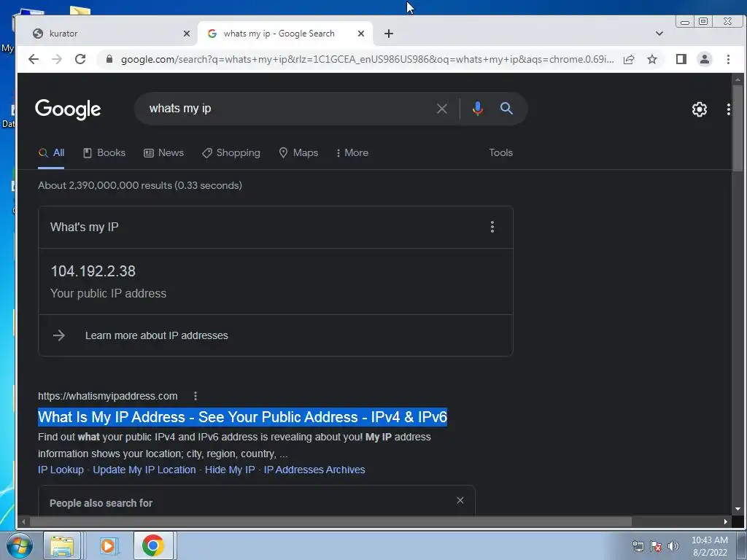View site information via the lock icon
Viewport: 747px width, 560px height.
(x=109, y=59)
